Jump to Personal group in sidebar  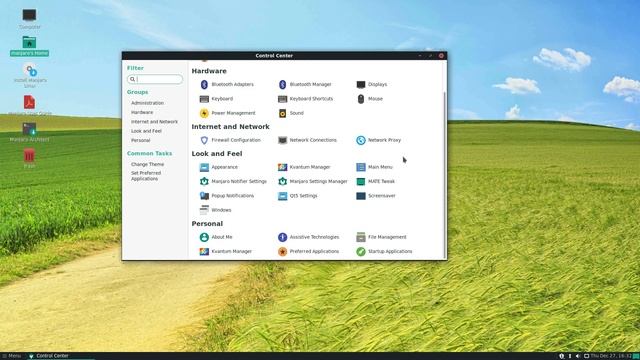140,140
